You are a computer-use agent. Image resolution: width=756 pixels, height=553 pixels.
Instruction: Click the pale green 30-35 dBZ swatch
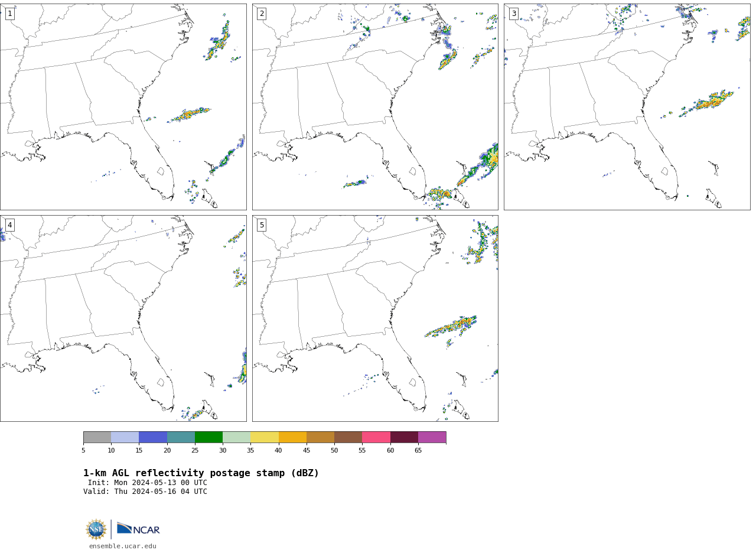[x=237, y=437]
